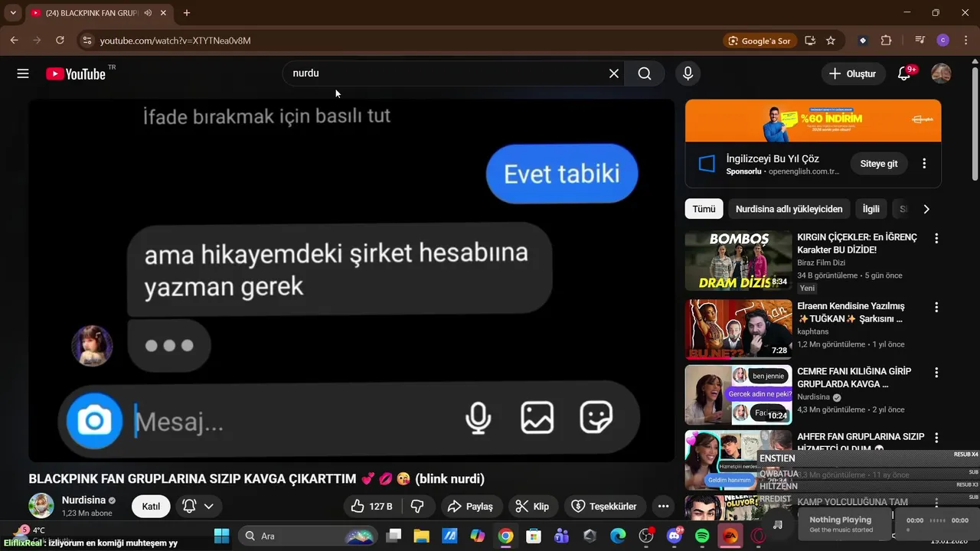
Task: Open YouTube notifications bell
Action: pos(904,73)
